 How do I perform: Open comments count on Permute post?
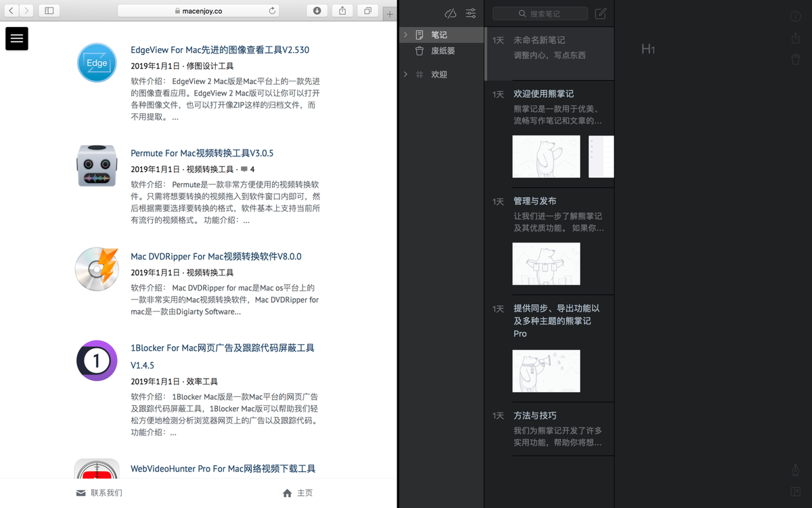click(248, 169)
